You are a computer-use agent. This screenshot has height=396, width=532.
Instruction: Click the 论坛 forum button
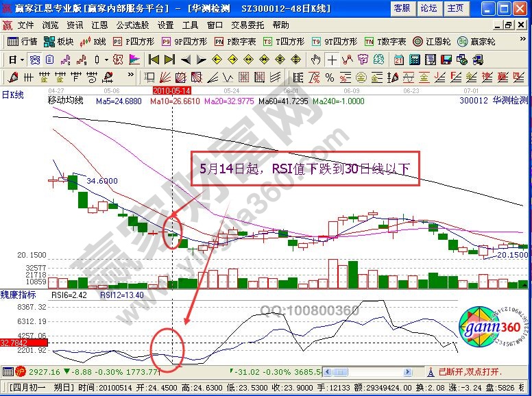[428, 8]
